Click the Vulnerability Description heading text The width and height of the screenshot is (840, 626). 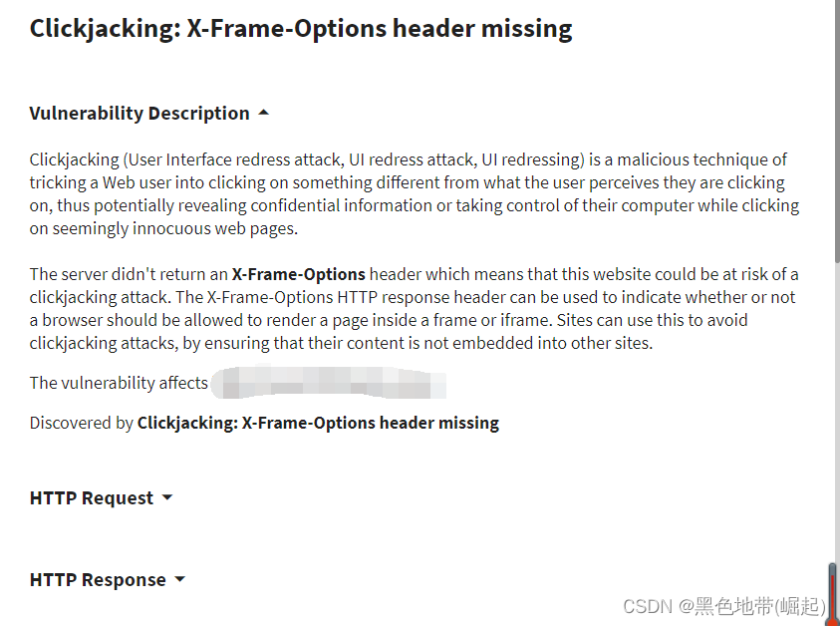[x=139, y=113]
